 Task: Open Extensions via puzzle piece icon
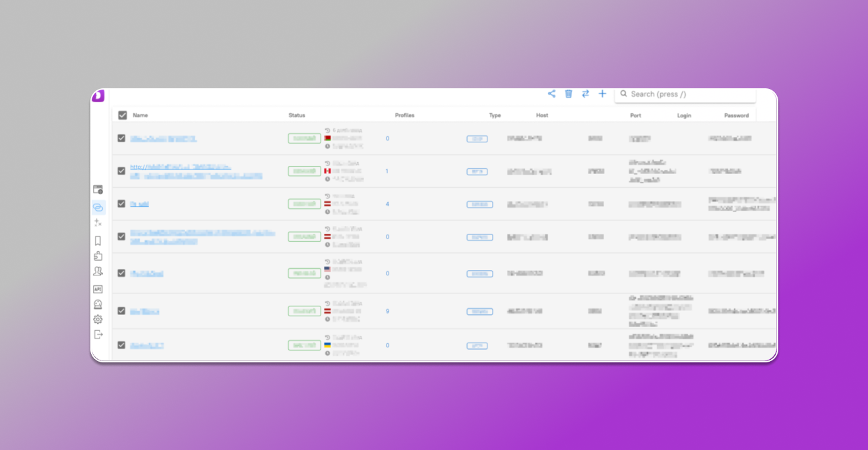pyautogui.click(x=98, y=256)
